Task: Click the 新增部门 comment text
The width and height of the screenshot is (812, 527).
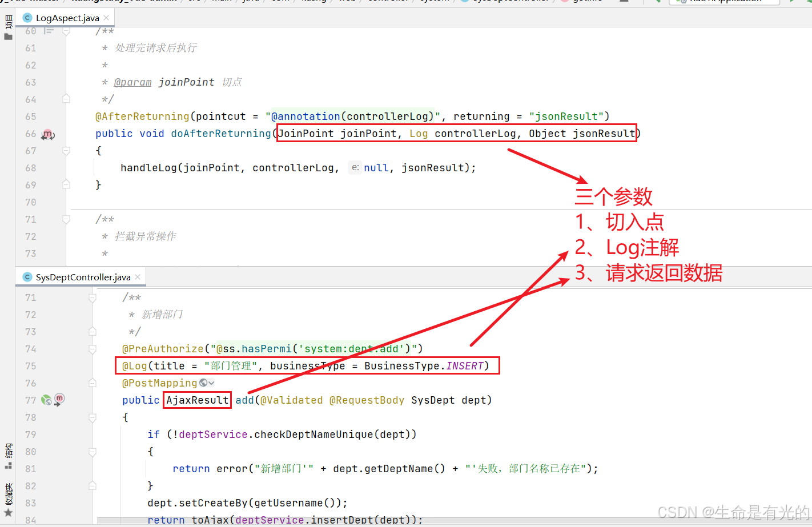Action: tap(162, 315)
